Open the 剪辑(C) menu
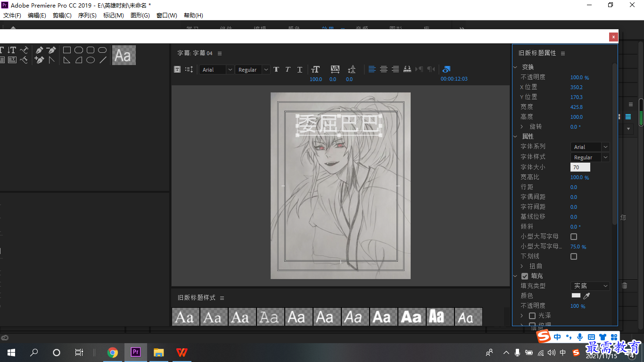Screen dimensions: 644x362 (x=62, y=16)
